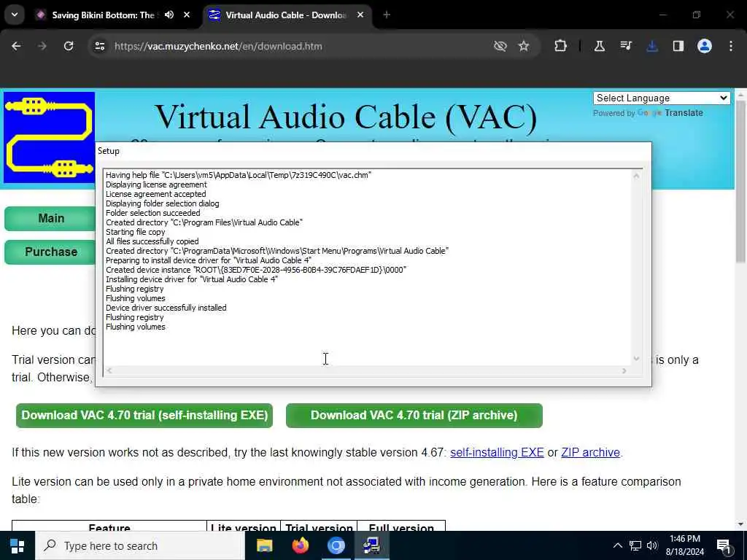747x560 pixels.
Task: Select 'Having help file' log line
Action: coord(239,175)
